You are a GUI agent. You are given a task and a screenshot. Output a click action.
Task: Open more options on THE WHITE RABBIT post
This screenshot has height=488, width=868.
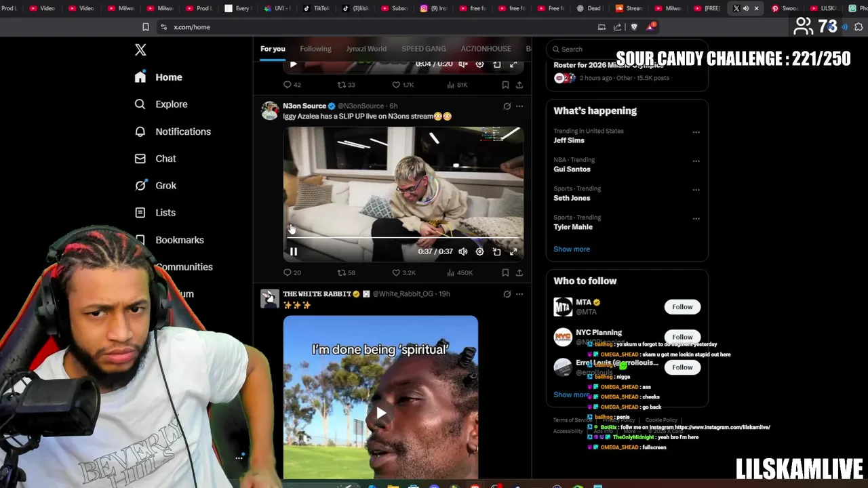tap(519, 294)
